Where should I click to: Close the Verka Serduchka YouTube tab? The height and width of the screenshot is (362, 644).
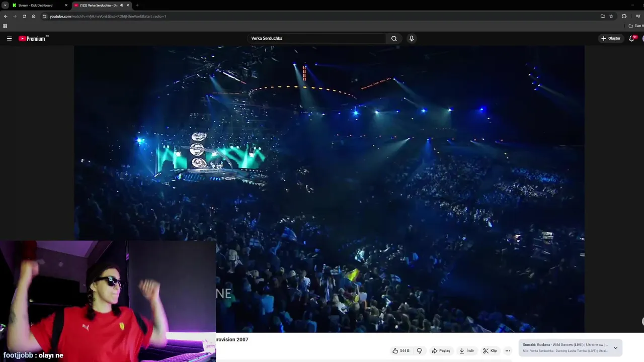pyautogui.click(x=128, y=5)
